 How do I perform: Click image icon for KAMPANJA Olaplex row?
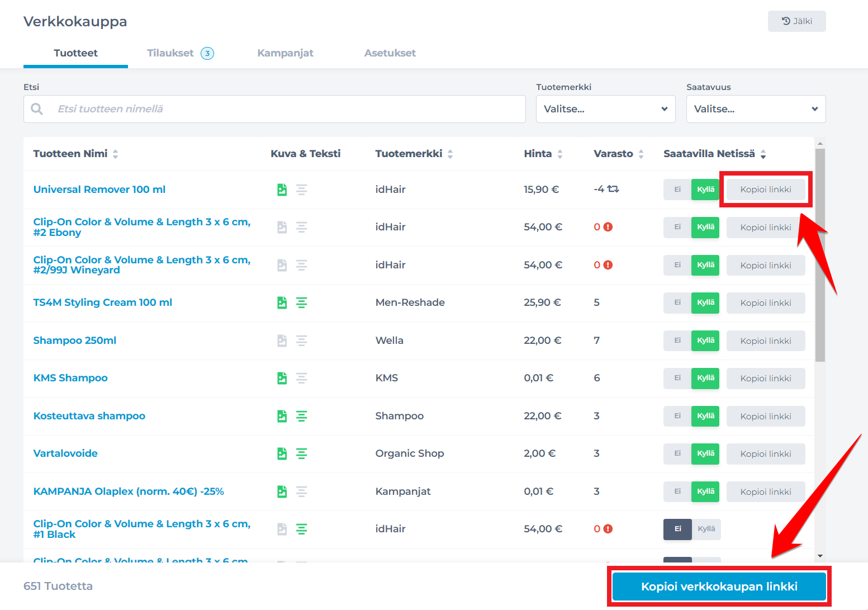tap(282, 491)
